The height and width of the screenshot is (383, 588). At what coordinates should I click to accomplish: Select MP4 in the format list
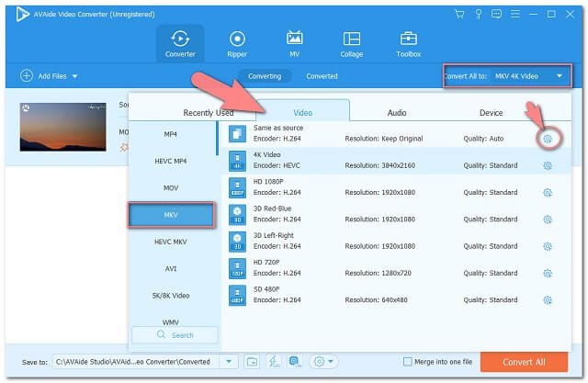pos(171,134)
